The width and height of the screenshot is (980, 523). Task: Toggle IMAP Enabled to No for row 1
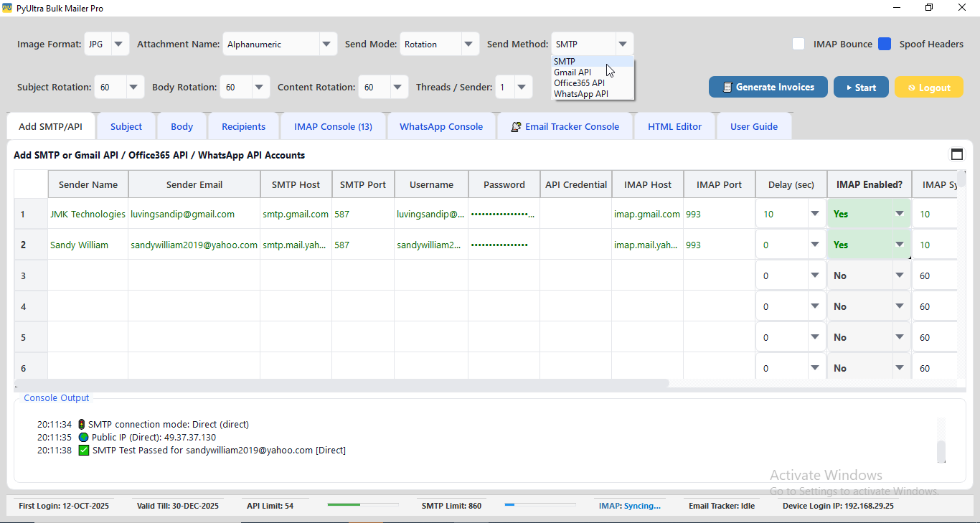pyautogui.click(x=899, y=213)
